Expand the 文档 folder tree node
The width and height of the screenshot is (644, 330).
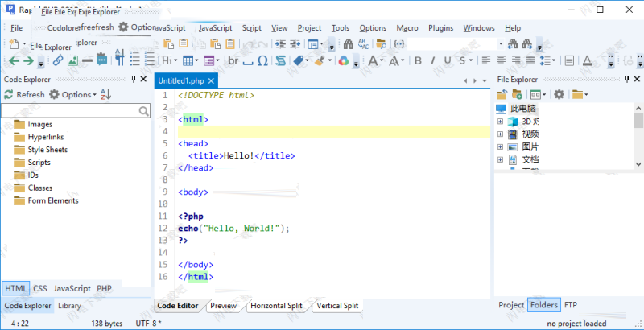500,159
